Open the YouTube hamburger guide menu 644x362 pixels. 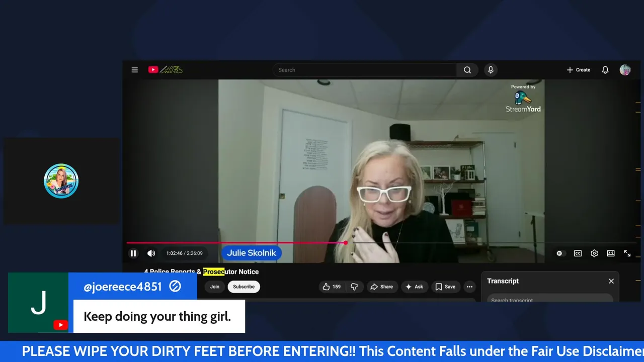coord(134,70)
